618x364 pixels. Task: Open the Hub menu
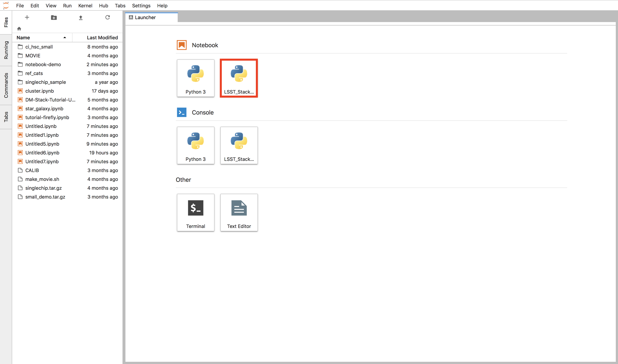pos(104,5)
